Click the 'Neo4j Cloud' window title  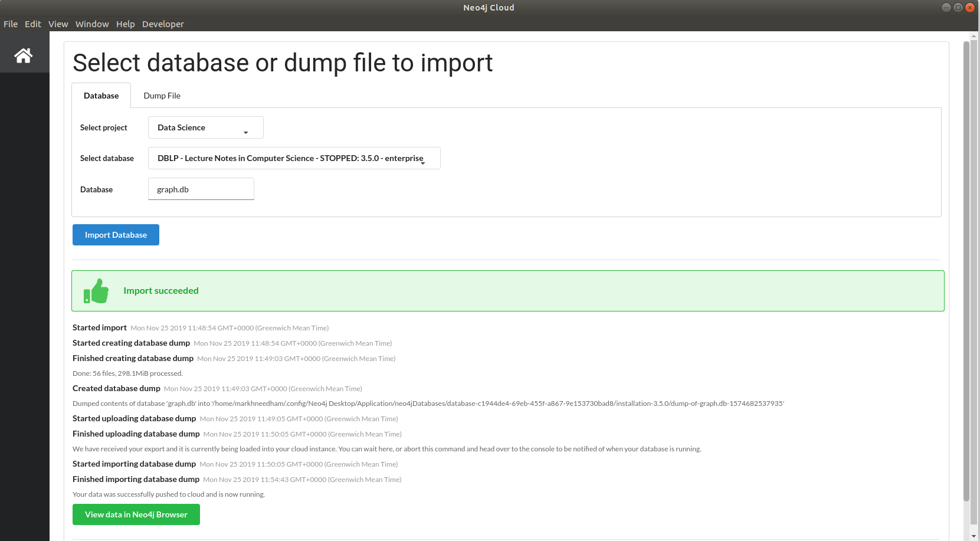coord(489,8)
